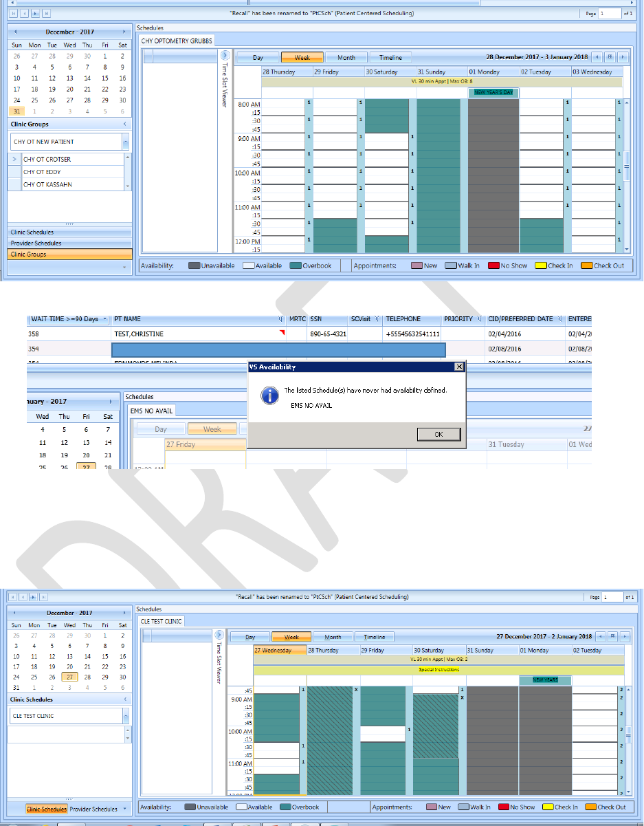Go to previous week in CHY OPTOMETRY GRUBBS schedule
This screenshot has width=644, height=826.
[x=597, y=57]
